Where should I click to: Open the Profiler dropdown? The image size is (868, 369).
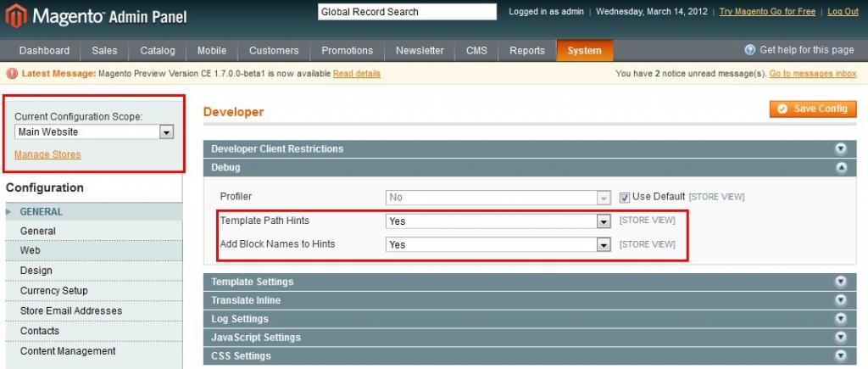[498, 198]
